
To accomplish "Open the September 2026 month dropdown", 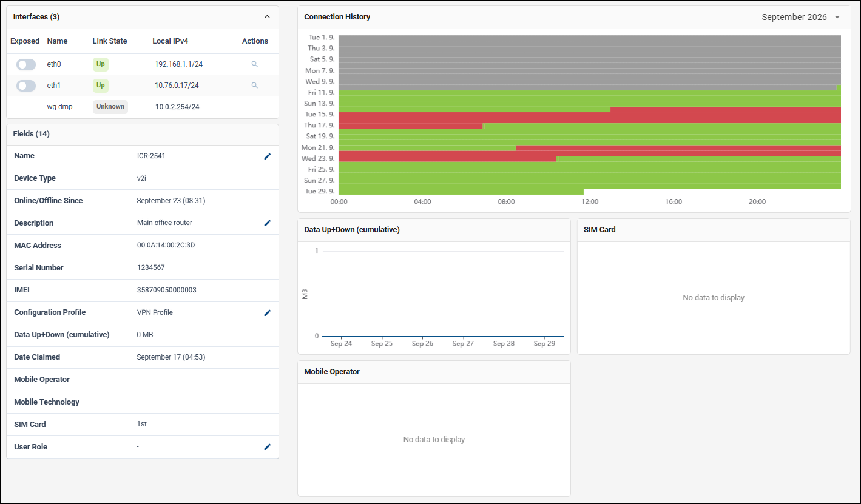I will coord(801,17).
